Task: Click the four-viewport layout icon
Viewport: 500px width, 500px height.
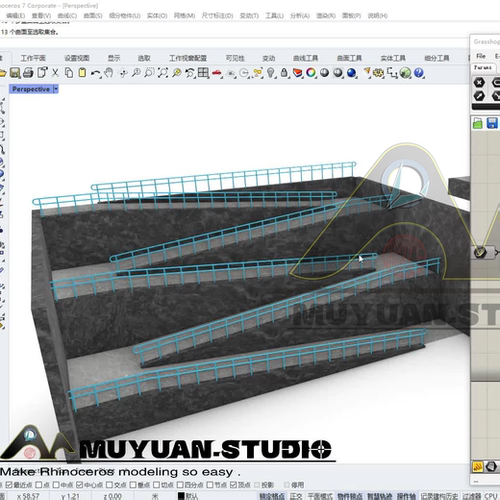Action: tap(203, 73)
